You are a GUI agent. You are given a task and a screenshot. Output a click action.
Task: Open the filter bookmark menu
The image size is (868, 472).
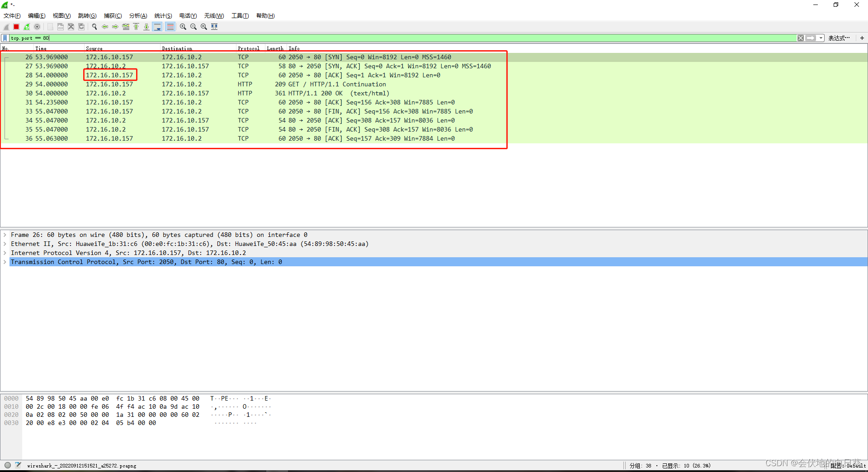point(5,38)
